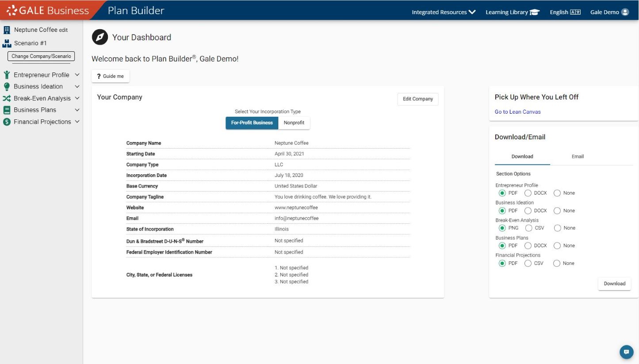
Task: Select None for Business Ideation
Action: 557,211
